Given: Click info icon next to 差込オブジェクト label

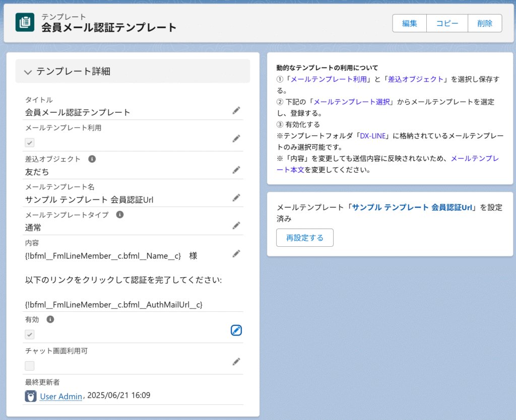Looking at the screenshot, I should (92, 159).
